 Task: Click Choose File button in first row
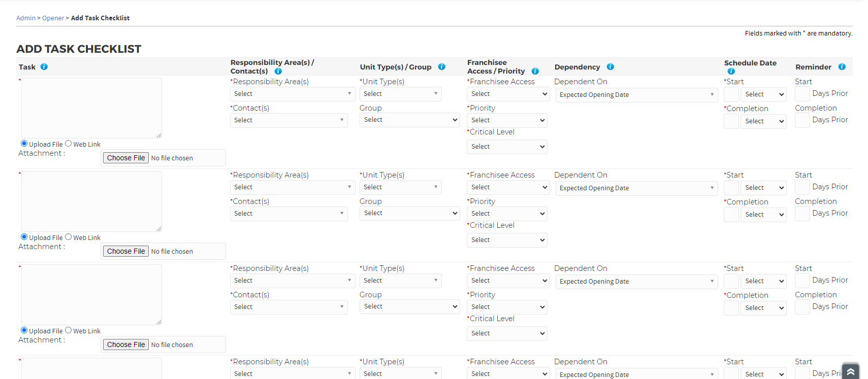tap(126, 158)
